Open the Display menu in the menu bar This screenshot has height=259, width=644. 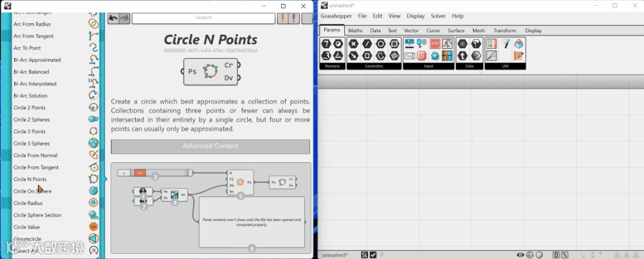[x=416, y=16]
